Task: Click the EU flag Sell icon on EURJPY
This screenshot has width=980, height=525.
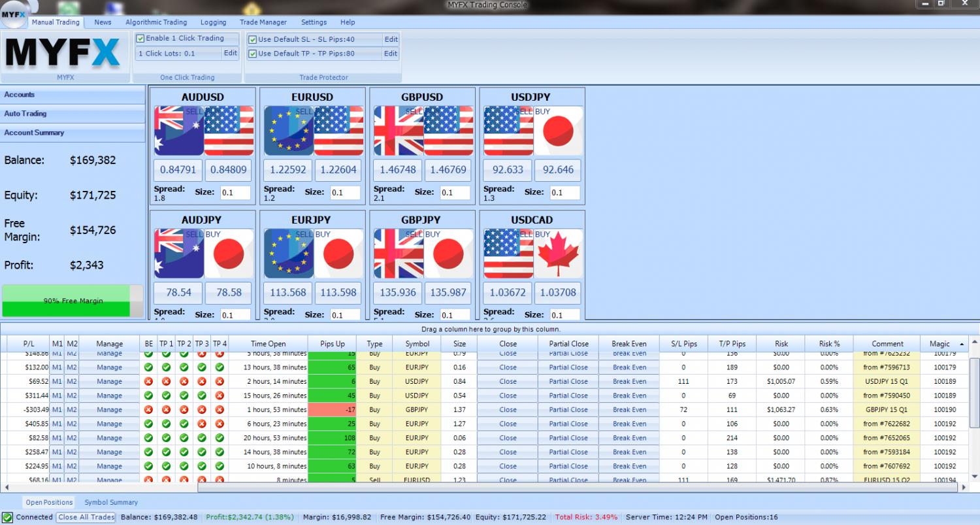Action: click(x=289, y=254)
